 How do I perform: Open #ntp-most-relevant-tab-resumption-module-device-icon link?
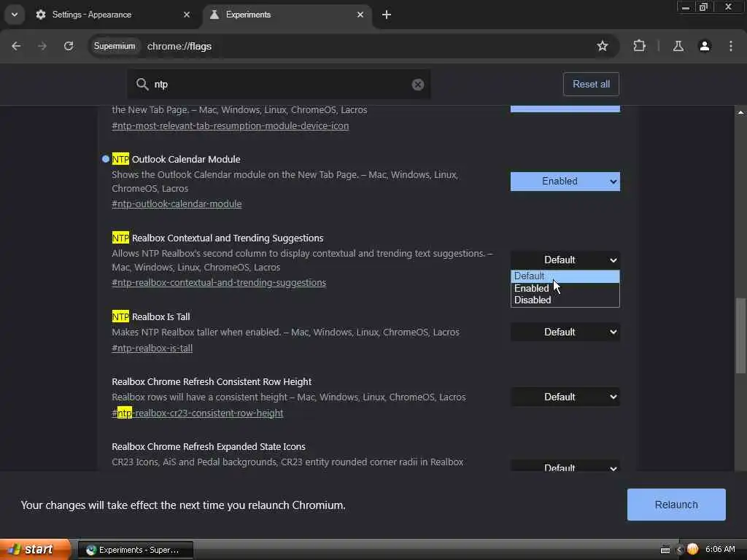[230, 125]
